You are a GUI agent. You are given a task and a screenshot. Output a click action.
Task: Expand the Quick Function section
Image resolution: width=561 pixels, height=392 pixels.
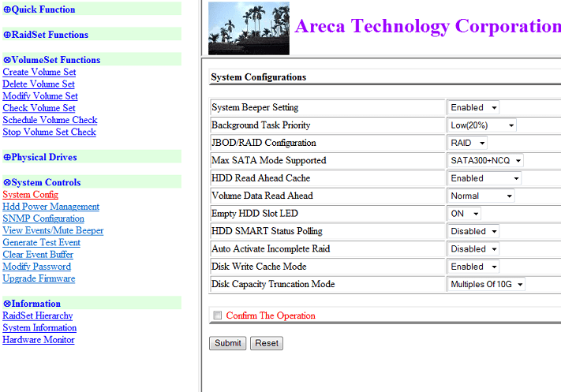[x=39, y=9]
